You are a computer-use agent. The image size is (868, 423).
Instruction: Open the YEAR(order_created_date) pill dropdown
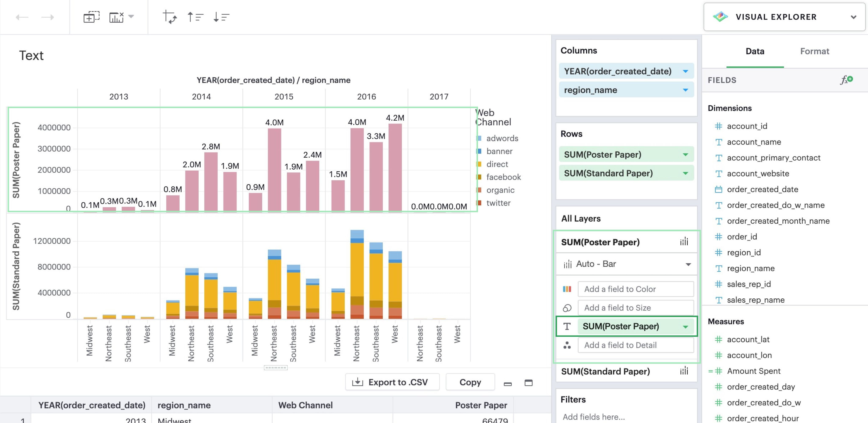pyautogui.click(x=685, y=71)
